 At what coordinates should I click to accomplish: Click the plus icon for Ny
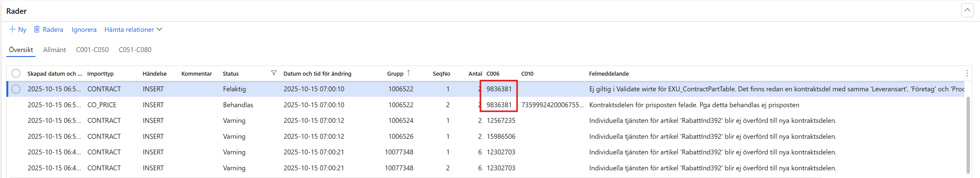pos(12,29)
